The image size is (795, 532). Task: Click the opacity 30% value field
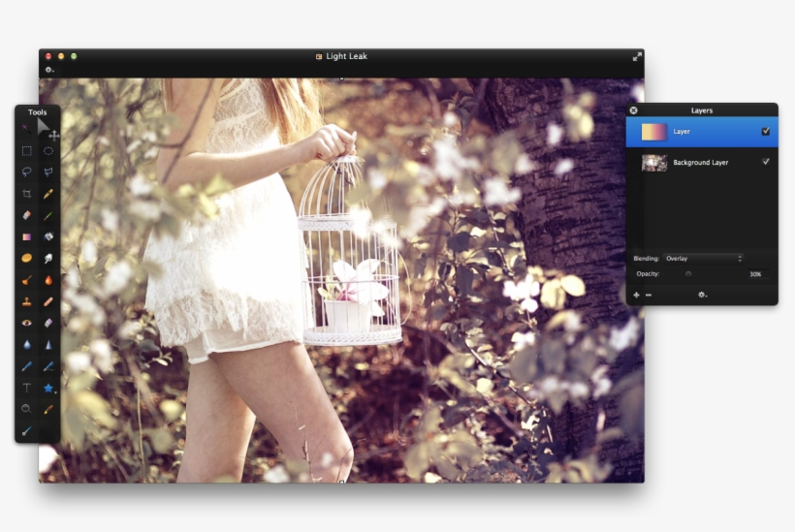point(754,274)
